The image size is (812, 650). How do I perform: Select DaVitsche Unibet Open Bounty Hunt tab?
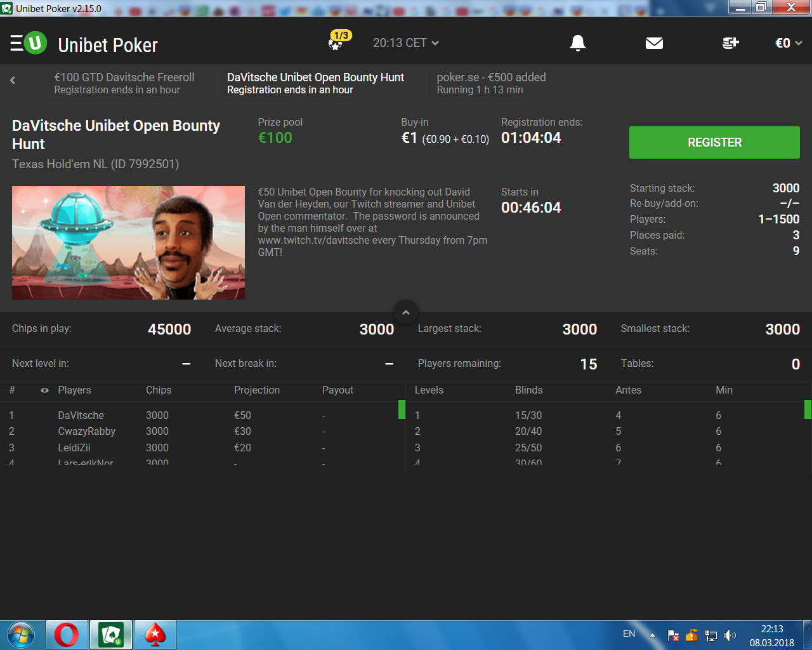(x=315, y=83)
